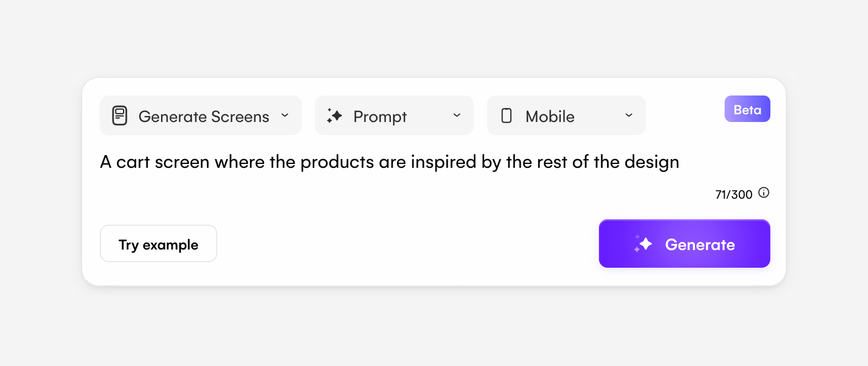Viewport: 868px width, 366px height.
Task: Place cursor on the word "inspired"
Action: click(x=443, y=162)
